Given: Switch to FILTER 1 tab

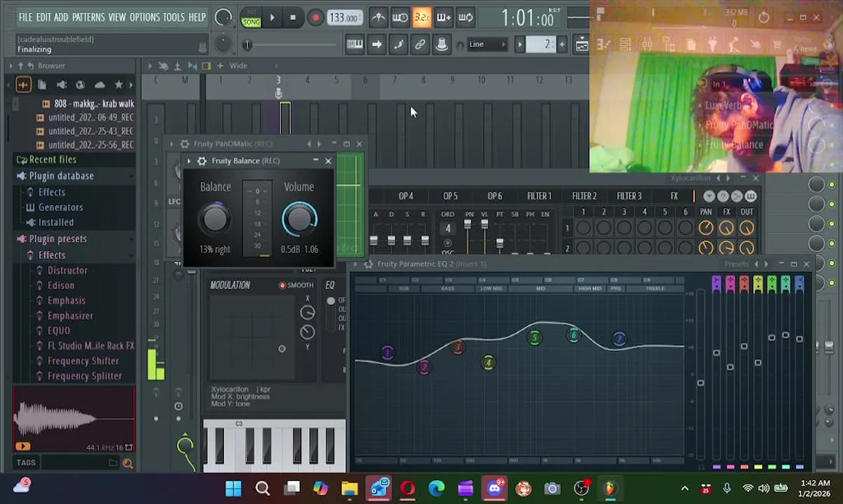Looking at the screenshot, I should coord(539,197).
